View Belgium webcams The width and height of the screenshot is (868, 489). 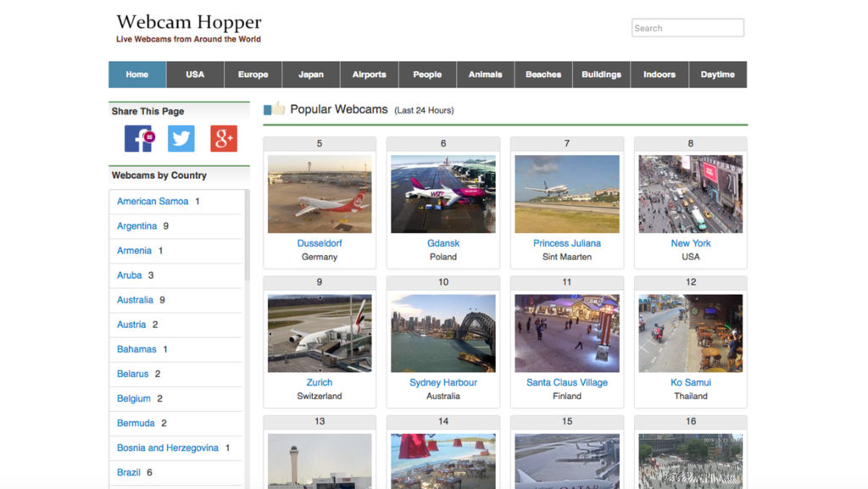coord(134,398)
